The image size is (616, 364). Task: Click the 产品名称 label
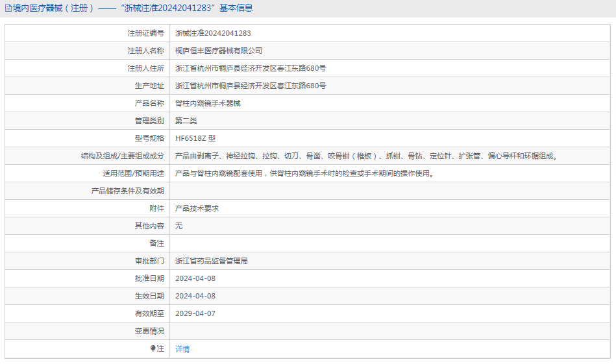(x=149, y=103)
